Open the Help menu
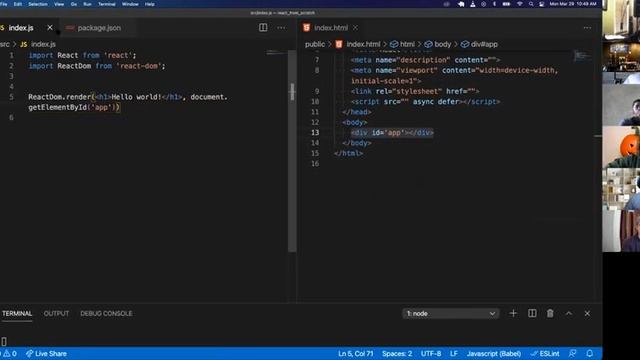Viewport: 640px width, 360px height. (x=149, y=4)
